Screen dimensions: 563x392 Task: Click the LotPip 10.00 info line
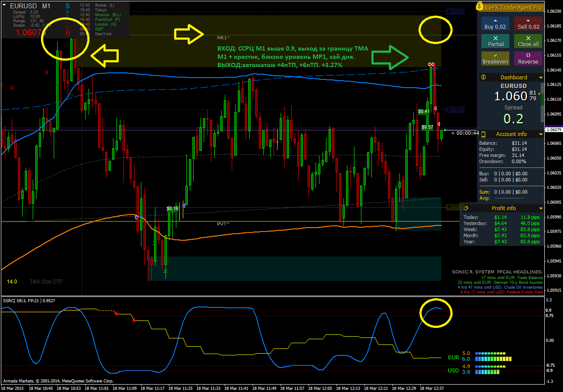coord(27,17)
